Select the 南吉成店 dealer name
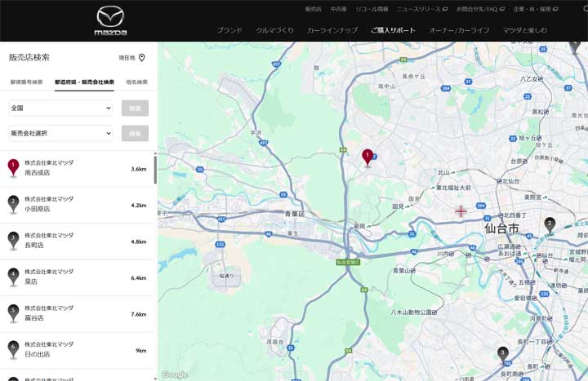 click(37, 173)
